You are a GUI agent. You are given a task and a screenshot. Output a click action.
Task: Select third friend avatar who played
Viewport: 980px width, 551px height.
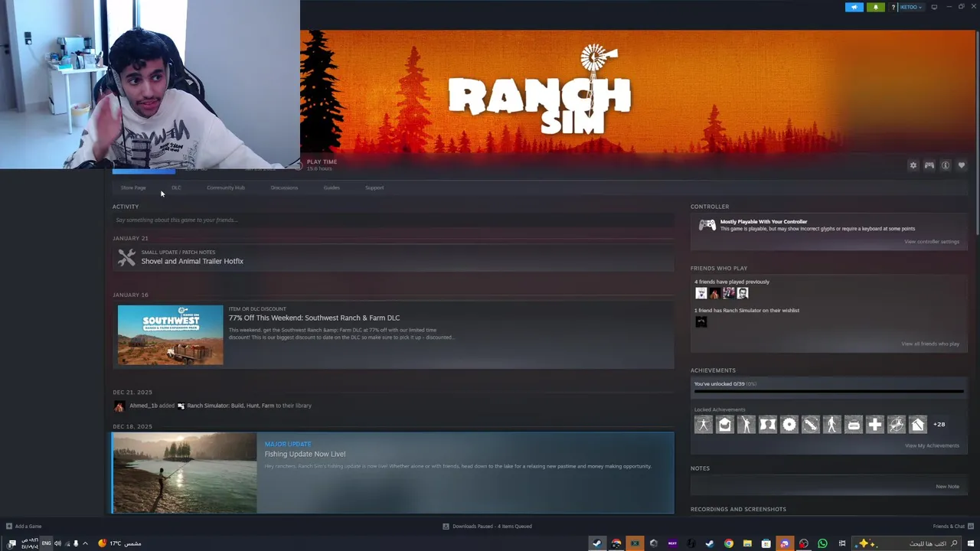(x=728, y=293)
